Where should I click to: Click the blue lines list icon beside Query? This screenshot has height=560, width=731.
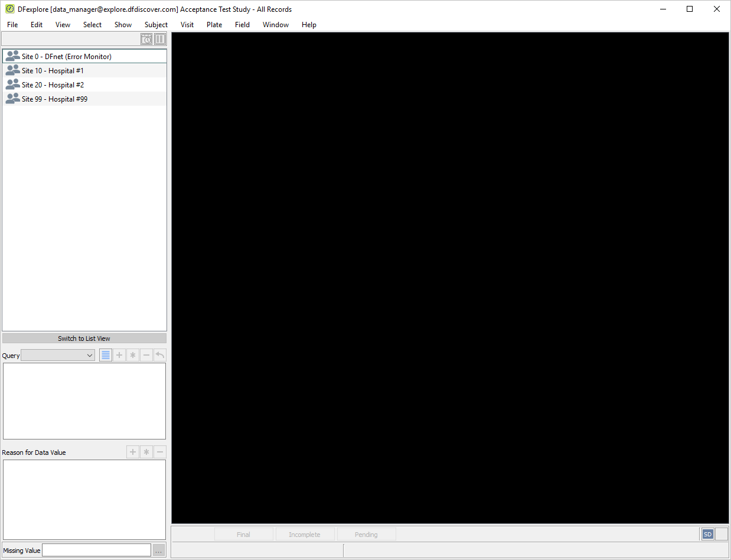tap(106, 355)
